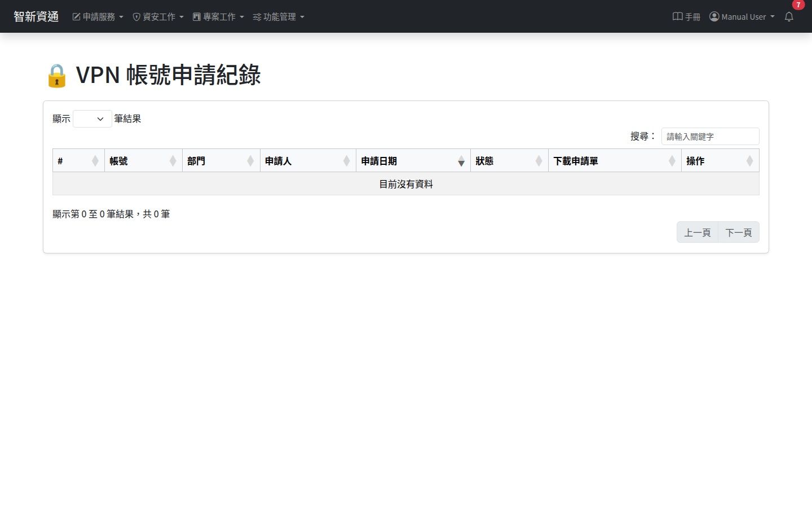812x508 pixels.
Task: Click the lock icon beside page title
Action: coord(57,76)
